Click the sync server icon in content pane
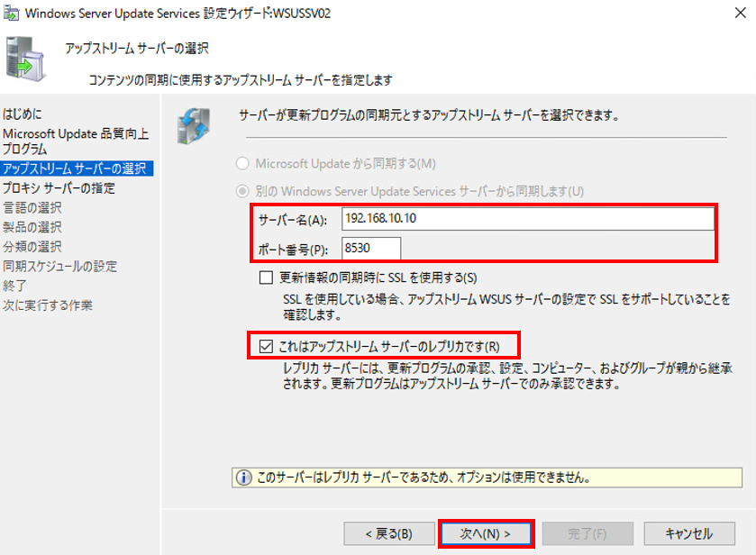The height and width of the screenshot is (555, 756). (194, 126)
